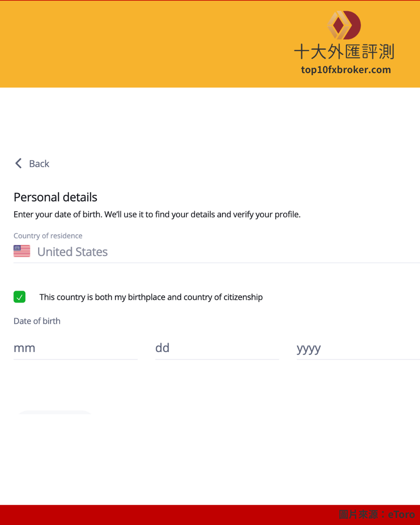The image size is (420, 525).
Task: Click the Country of residence label
Action: tap(48, 236)
